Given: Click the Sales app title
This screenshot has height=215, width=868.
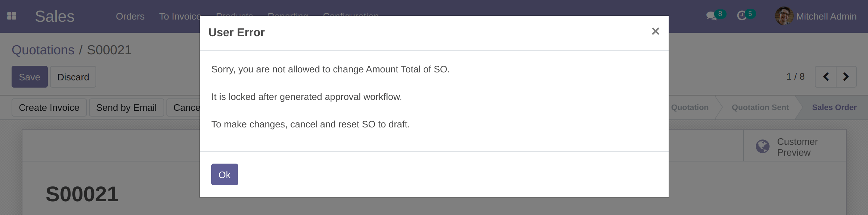Looking at the screenshot, I should click(x=55, y=16).
